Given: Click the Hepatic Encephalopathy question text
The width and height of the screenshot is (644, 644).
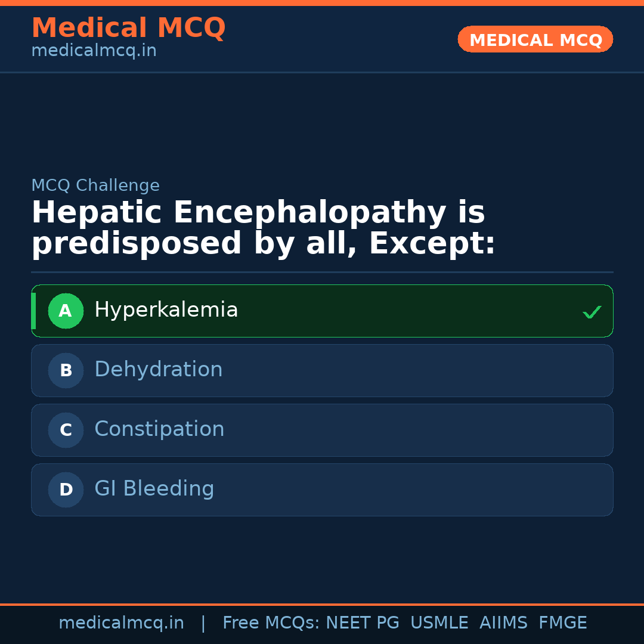Looking at the screenshot, I should click(263, 228).
